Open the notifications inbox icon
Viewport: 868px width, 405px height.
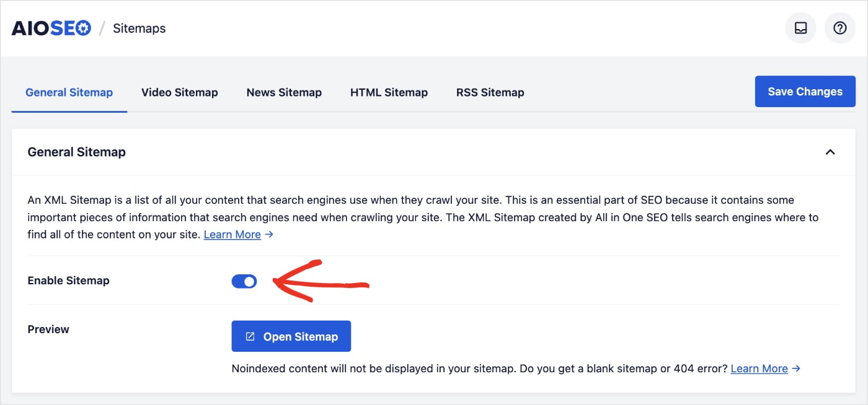[x=800, y=28]
